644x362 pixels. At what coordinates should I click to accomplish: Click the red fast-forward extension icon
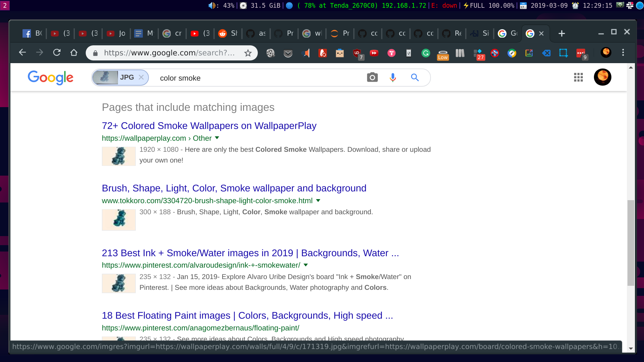[x=374, y=53]
